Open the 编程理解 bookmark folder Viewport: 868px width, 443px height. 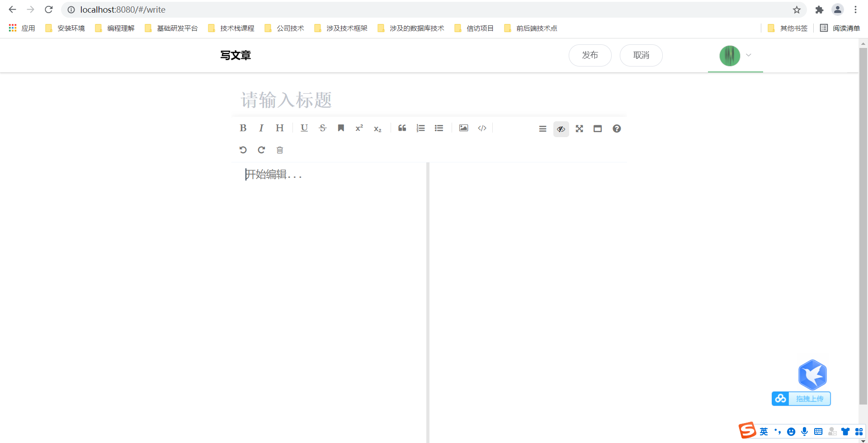115,28
